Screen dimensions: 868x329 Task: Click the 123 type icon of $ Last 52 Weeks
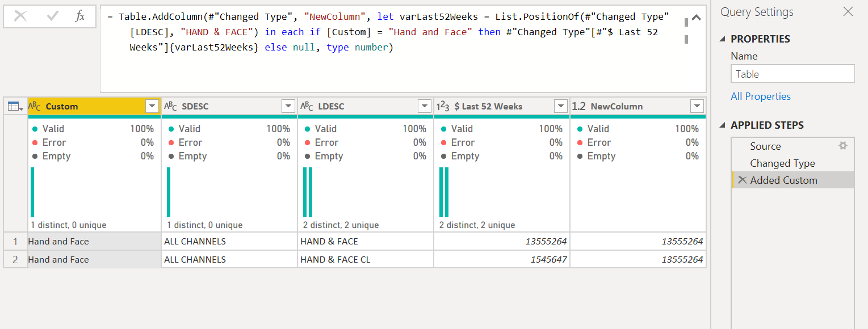pos(443,106)
